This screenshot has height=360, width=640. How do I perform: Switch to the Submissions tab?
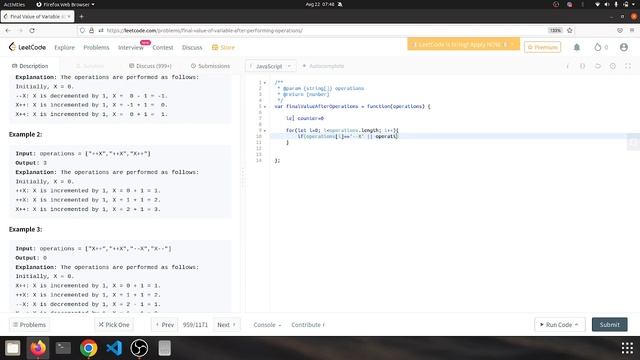(x=210, y=66)
